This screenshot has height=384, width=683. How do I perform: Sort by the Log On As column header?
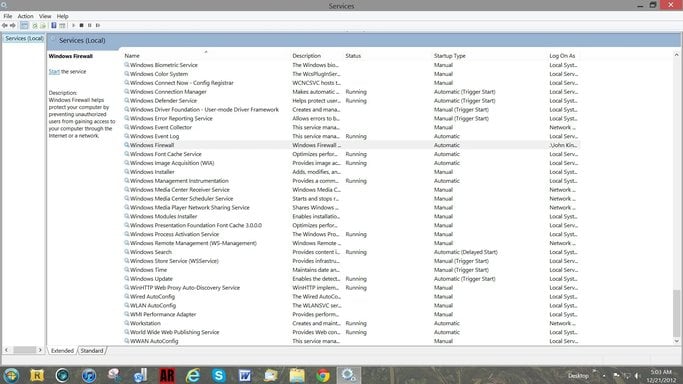pyautogui.click(x=562, y=56)
